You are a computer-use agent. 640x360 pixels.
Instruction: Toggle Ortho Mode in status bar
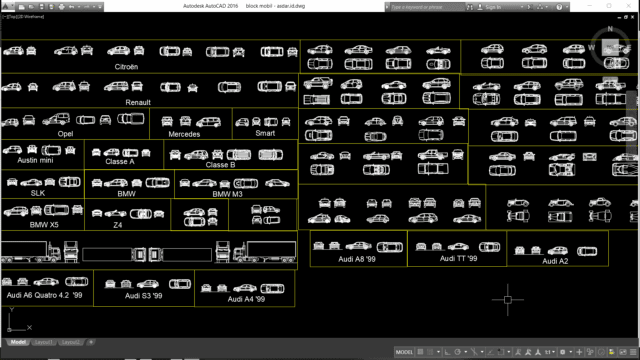(x=447, y=352)
